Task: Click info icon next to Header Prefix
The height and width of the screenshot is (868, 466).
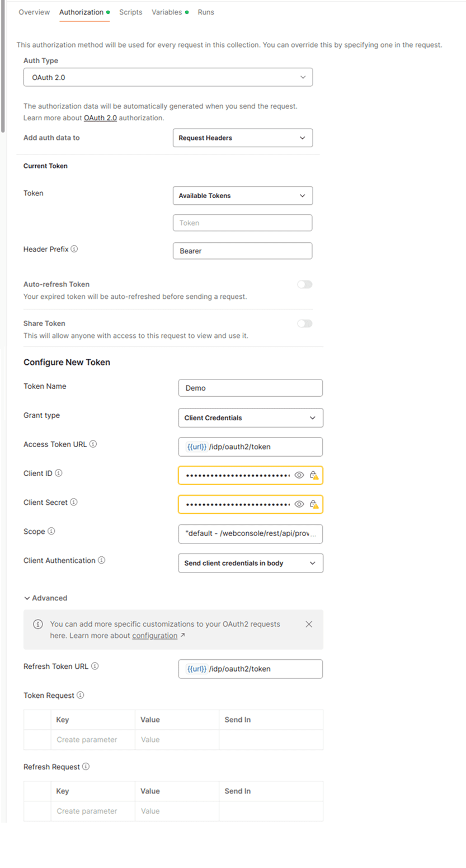Action: tap(74, 249)
